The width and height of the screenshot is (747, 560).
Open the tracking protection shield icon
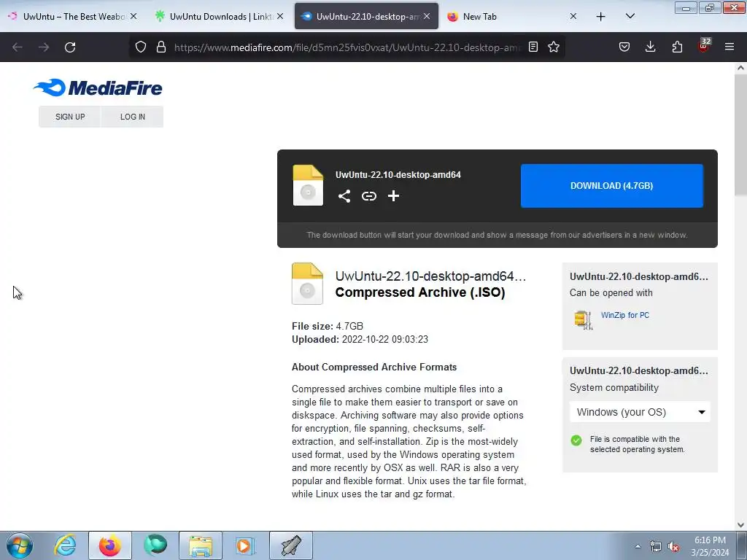[141, 47]
